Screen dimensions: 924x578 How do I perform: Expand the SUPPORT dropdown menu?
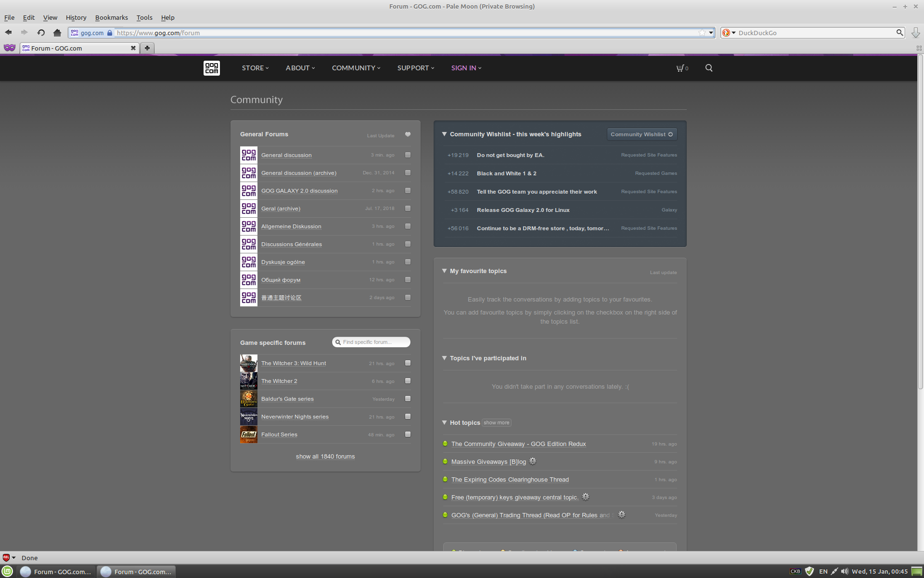(x=416, y=68)
